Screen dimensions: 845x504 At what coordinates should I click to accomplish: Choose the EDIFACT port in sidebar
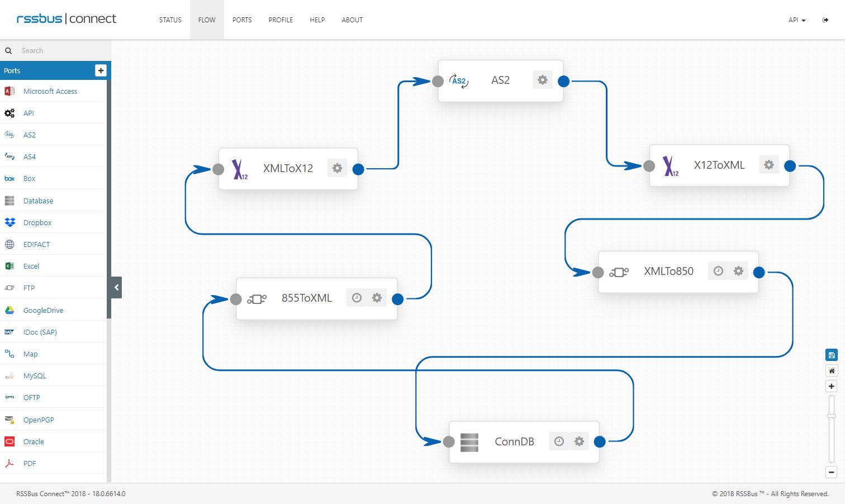pyautogui.click(x=36, y=244)
